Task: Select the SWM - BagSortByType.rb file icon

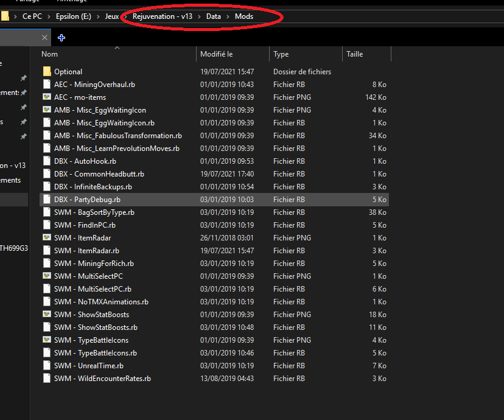Action: click(47, 212)
